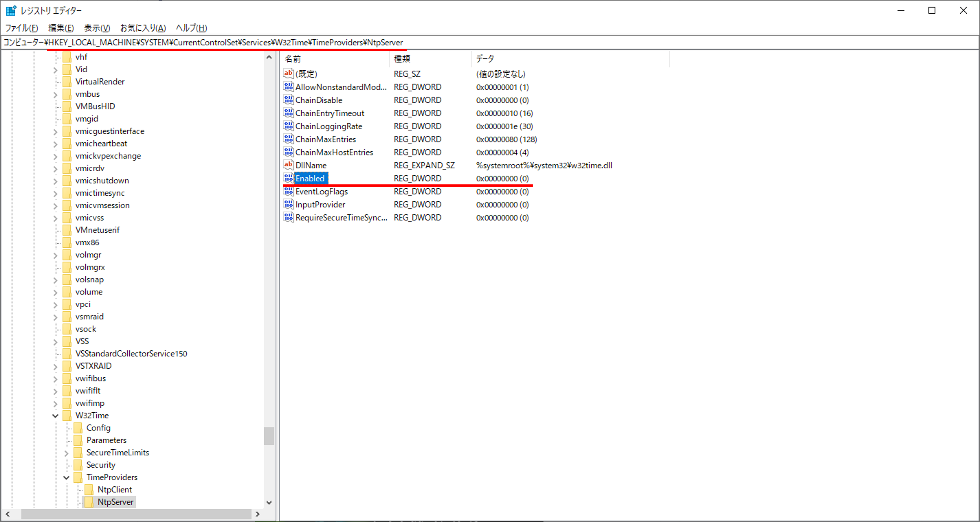Image resolution: width=980 pixels, height=522 pixels.
Task: Click the Registry Editor icon in the title bar
Action: (x=11, y=10)
